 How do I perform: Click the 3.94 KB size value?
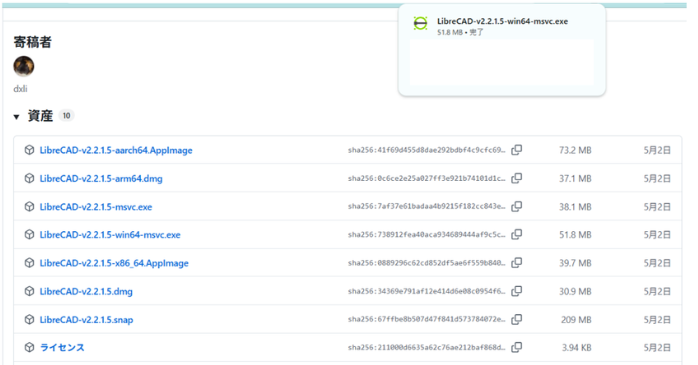tap(576, 348)
